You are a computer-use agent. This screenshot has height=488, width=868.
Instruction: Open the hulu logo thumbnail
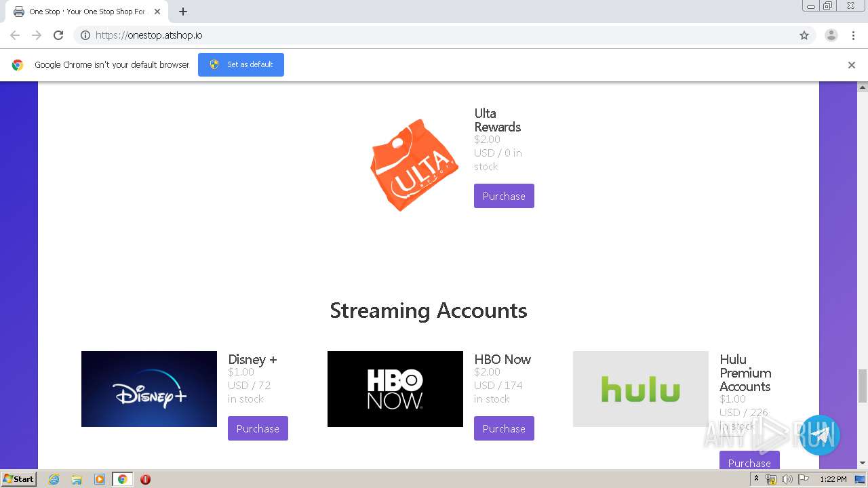tap(641, 389)
